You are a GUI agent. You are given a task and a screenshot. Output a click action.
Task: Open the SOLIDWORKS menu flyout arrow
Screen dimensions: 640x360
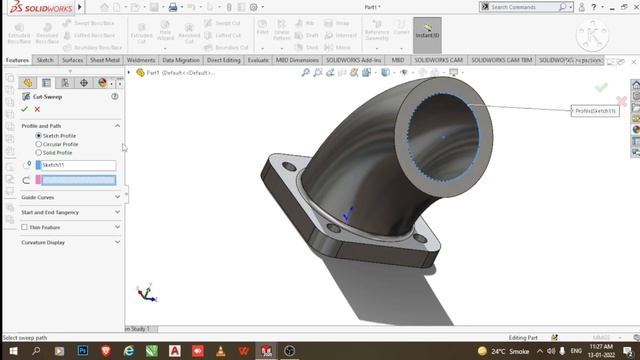[80, 7]
